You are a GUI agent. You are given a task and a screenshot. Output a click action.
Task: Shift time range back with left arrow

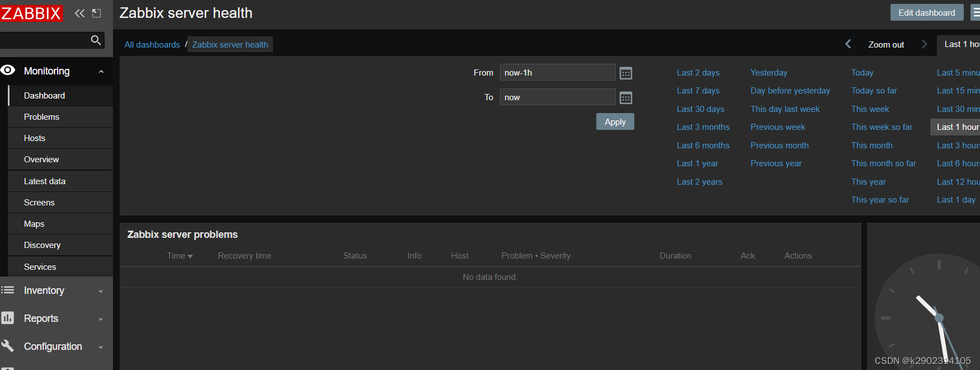coord(848,44)
